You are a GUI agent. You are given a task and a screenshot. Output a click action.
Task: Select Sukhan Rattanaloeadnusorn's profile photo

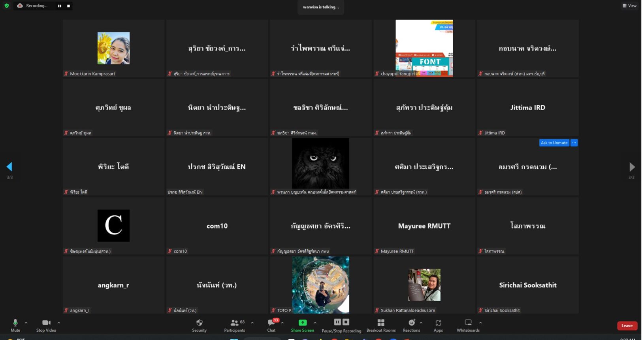(424, 285)
